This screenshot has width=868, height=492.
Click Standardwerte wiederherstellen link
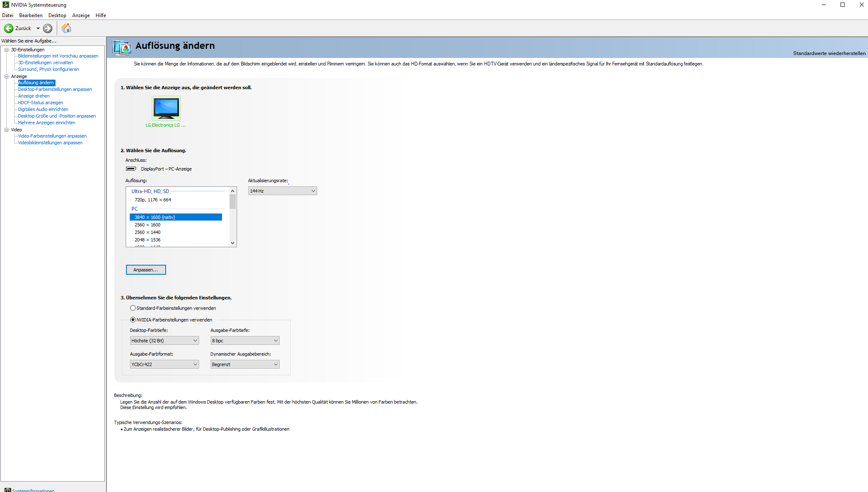click(x=829, y=53)
